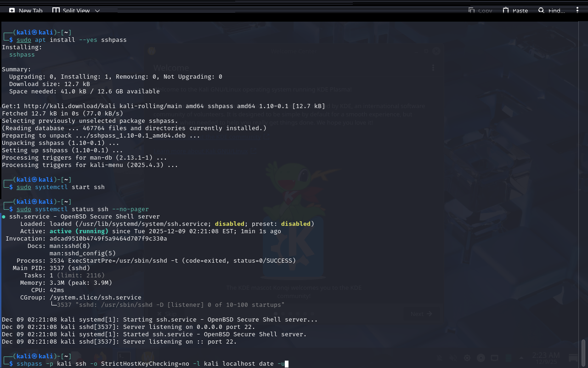Click the green ssh.service status dot
588x368 pixels.
pyautogui.click(x=4, y=217)
